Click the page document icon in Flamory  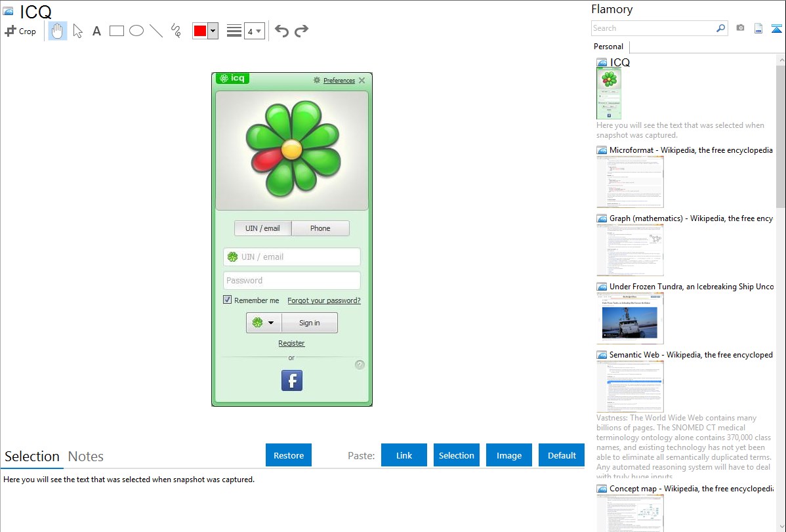[x=758, y=28]
